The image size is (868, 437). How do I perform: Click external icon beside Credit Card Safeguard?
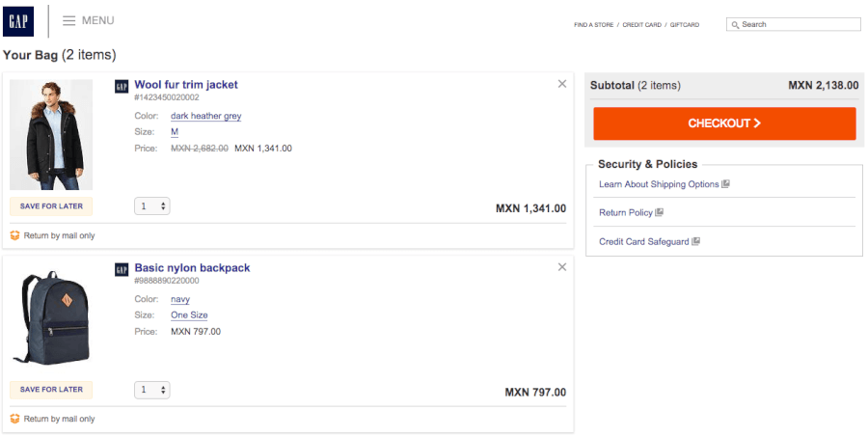pos(696,241)
